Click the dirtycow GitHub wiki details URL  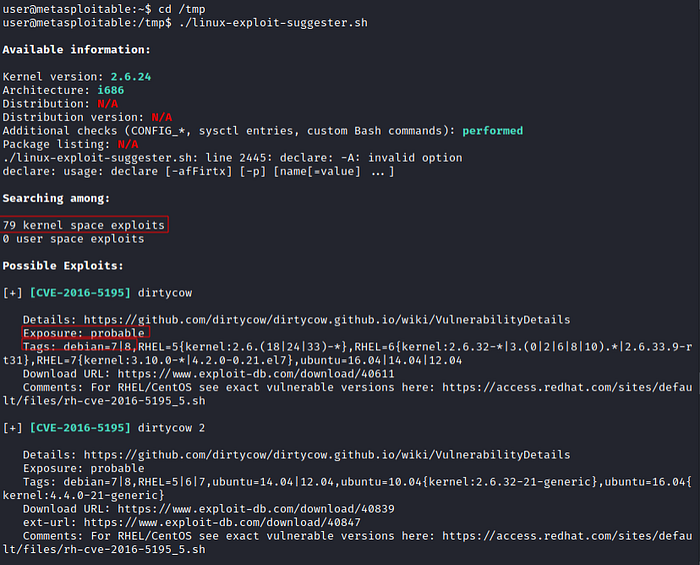327,320
